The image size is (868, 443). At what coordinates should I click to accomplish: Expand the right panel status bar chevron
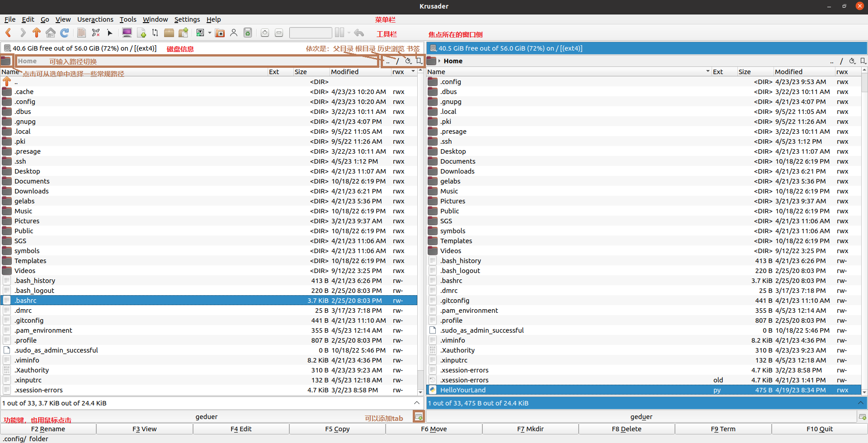860,403
